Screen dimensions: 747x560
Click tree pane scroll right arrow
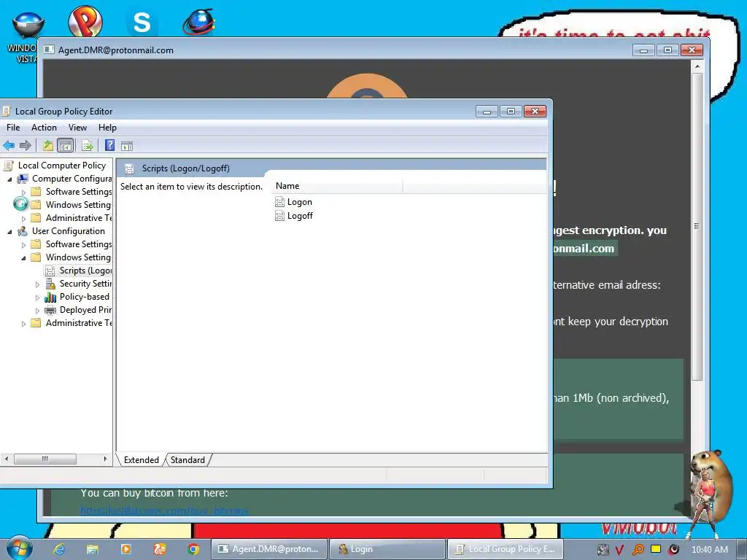click(105, 459)
